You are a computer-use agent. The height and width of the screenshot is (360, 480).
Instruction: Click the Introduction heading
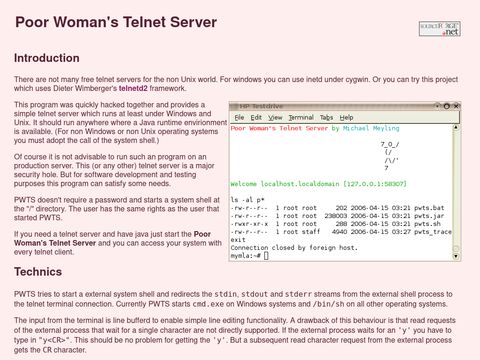tap(47, 58)
